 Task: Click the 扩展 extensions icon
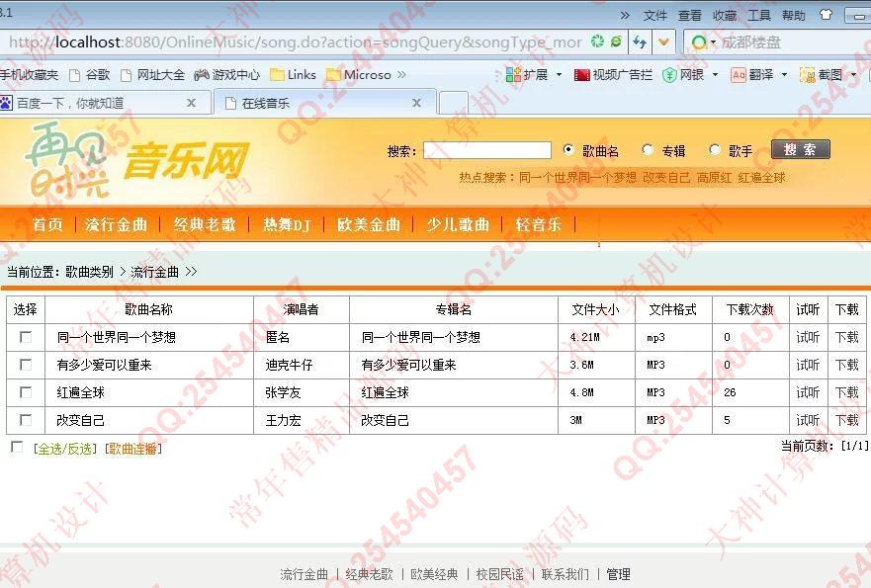tap(513, 74)
